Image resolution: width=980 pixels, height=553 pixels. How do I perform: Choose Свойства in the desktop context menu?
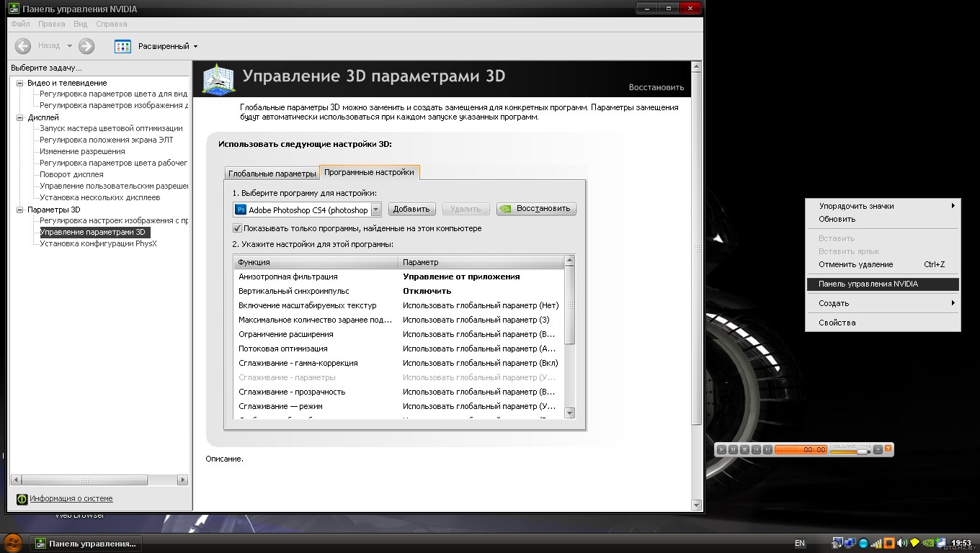point(883,323)
